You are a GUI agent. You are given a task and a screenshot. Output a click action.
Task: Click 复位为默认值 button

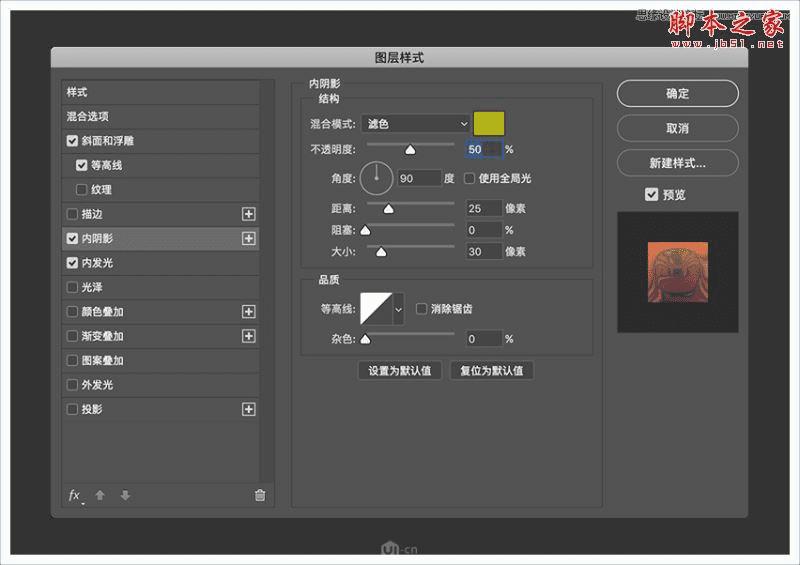tap(491, 371)
